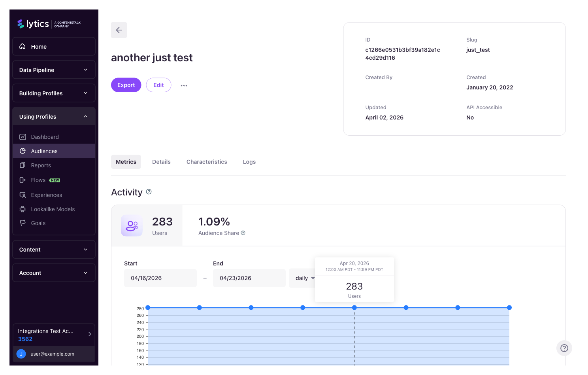Click the Start date field 04/16/2026
This screenshot has width=588, height=375.
point(160,278)
